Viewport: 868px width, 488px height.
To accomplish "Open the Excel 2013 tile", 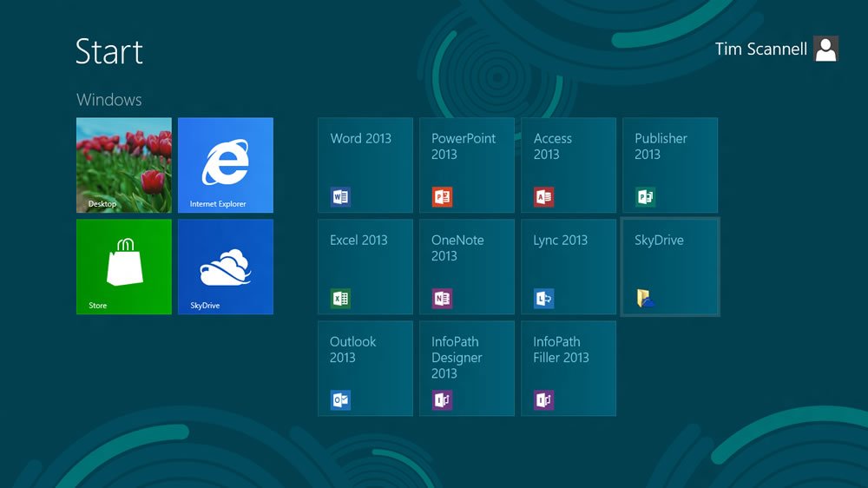I will point(365,267).
